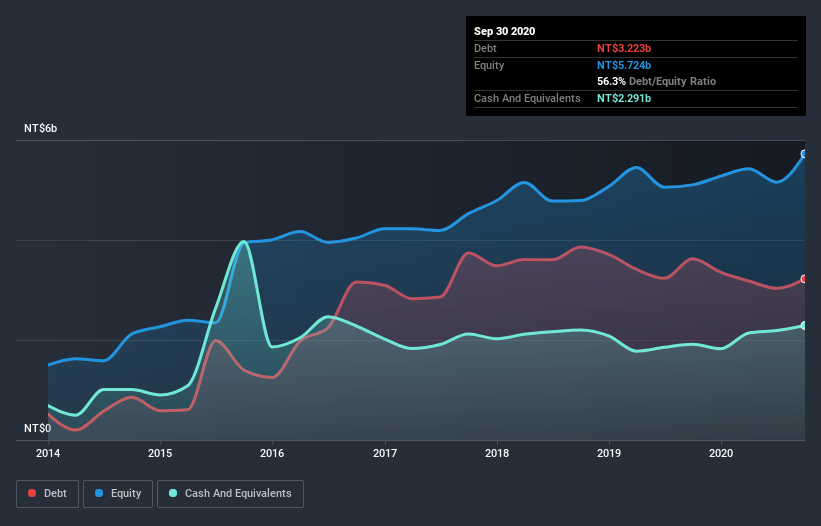Click the 2018 x-axis label

coord(497,453)
